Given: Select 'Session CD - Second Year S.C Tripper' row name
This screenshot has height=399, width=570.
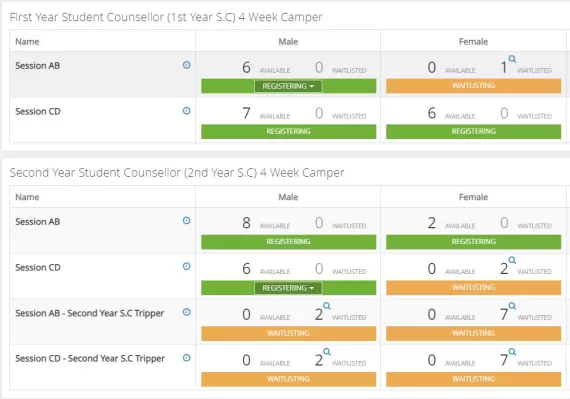Looking at the screenshot, I should (90, 359).
